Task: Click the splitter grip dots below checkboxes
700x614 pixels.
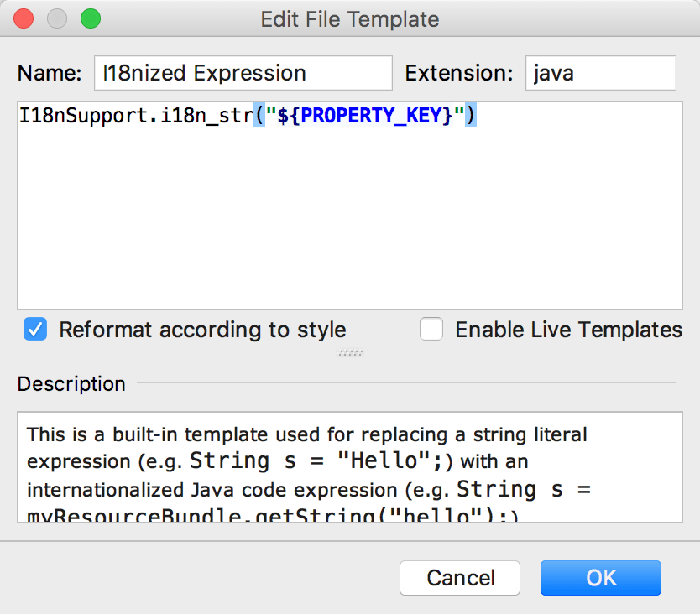Action: (x=350, y=353)
